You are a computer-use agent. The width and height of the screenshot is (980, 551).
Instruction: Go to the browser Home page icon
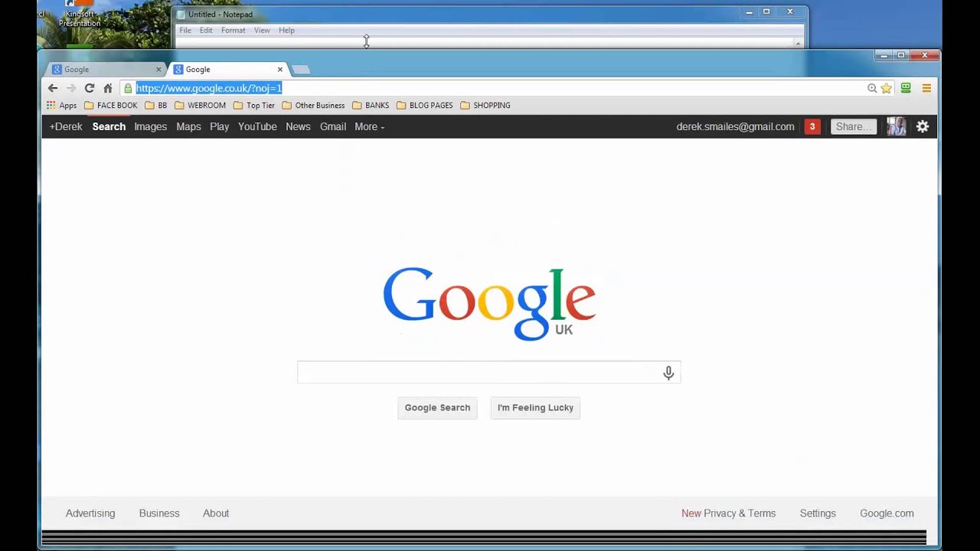108,88
